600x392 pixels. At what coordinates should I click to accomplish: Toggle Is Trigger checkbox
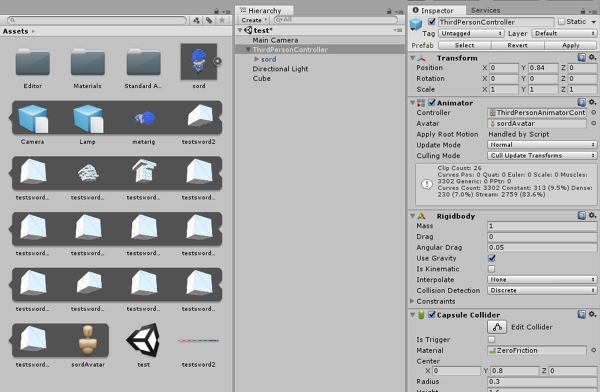click(x=492, y=340)
